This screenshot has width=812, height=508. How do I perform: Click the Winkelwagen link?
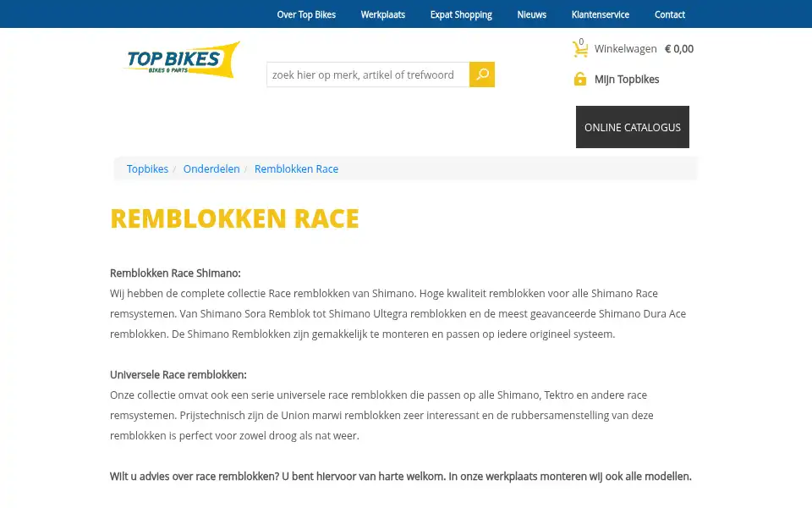625,49
